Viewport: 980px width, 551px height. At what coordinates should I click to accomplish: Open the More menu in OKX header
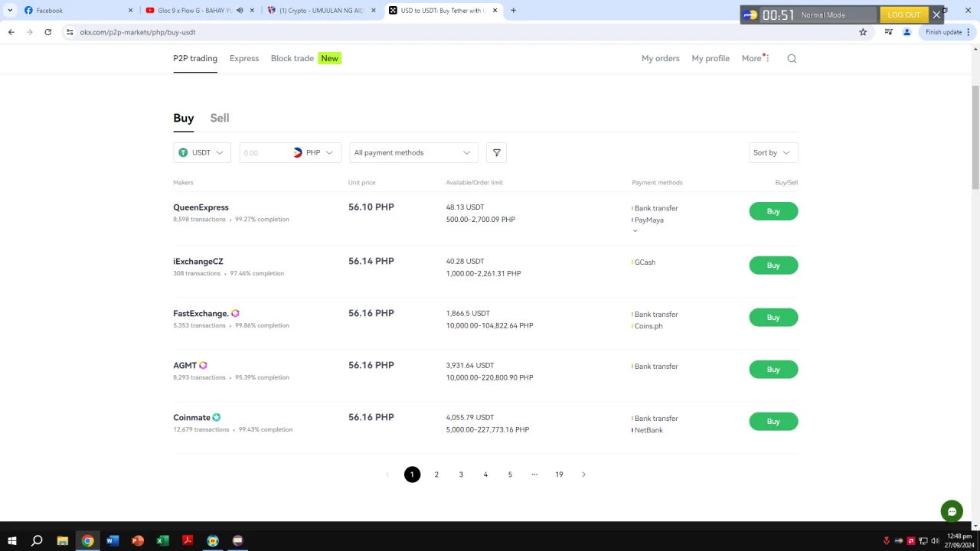pos(755,58)
